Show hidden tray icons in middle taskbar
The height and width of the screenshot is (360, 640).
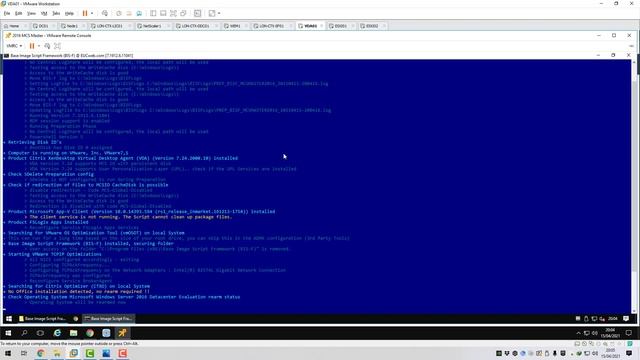point(578,333)
